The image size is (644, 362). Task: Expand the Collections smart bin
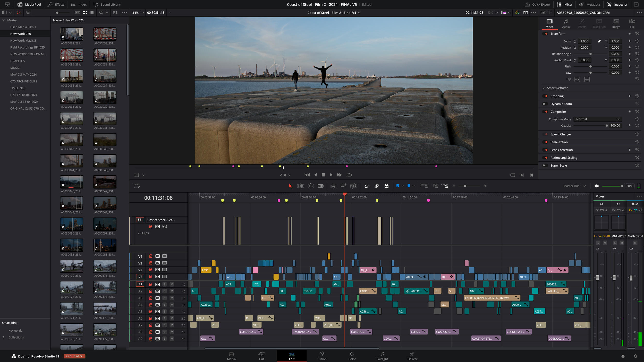tap(4, 337)
